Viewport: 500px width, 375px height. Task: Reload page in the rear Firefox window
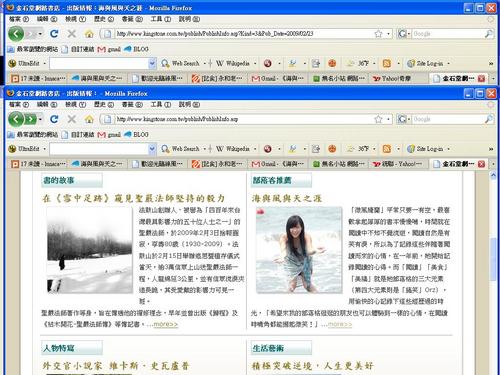54,33
